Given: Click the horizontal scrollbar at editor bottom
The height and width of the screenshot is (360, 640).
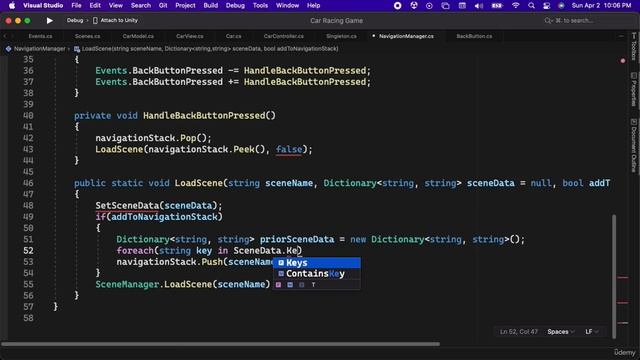Looking at the screenshot, I should pyautogui.click(x=220, y=344).
